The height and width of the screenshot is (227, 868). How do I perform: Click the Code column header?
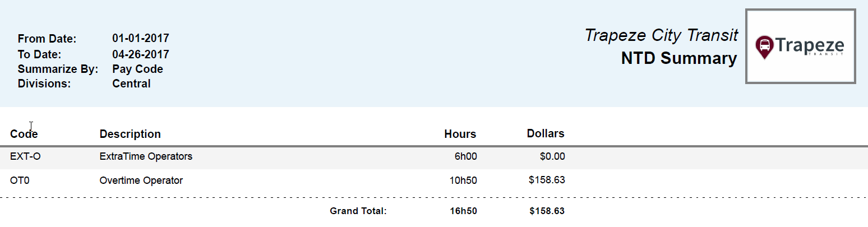tap(24, 134)
